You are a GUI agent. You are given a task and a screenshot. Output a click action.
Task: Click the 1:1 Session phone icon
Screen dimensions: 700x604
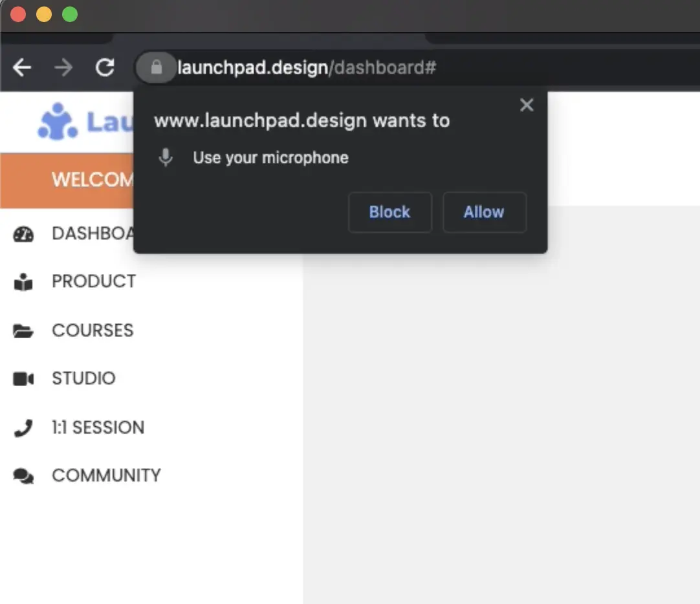pyautogui.click(x=23, y=428)
